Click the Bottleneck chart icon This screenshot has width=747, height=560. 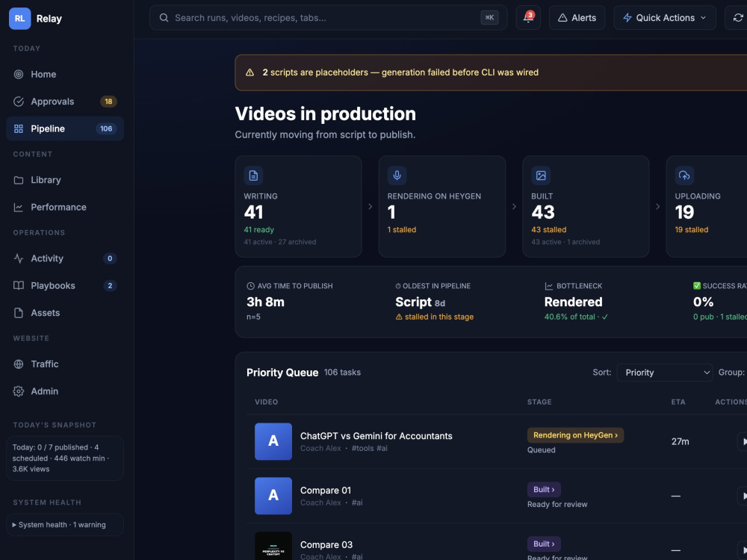coord(549,286)
